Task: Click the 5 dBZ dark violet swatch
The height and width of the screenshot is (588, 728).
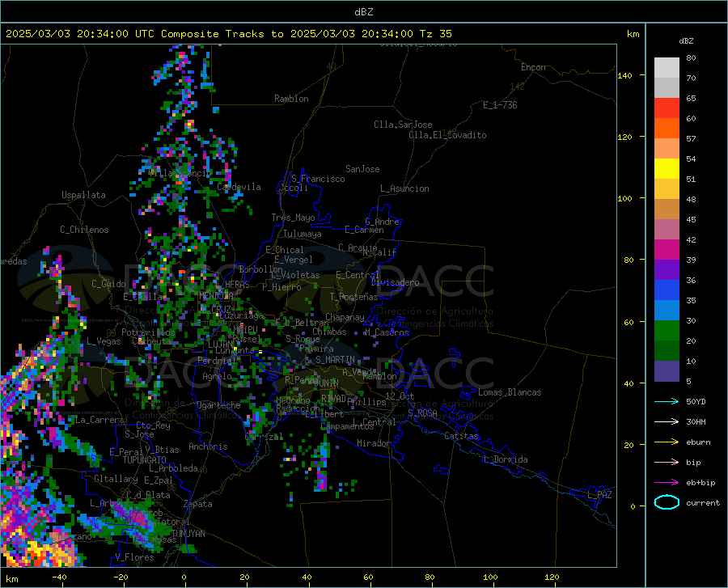Action: (667, 370)
